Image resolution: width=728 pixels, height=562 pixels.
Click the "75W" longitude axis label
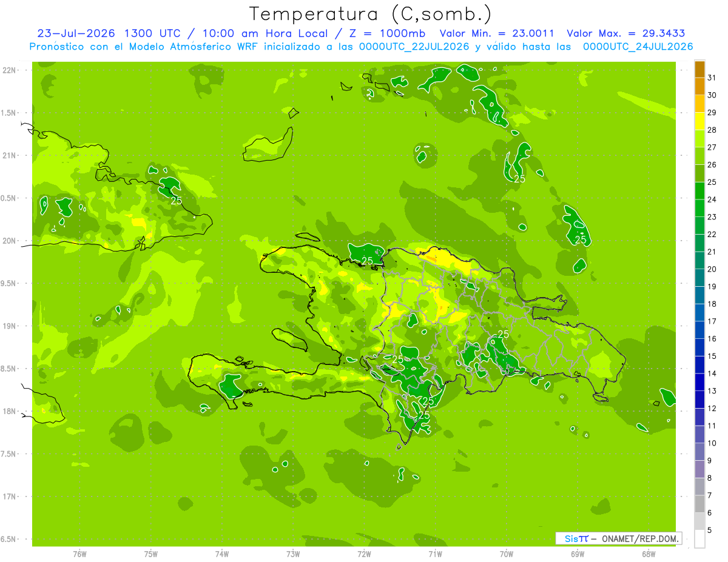(151, 554)
